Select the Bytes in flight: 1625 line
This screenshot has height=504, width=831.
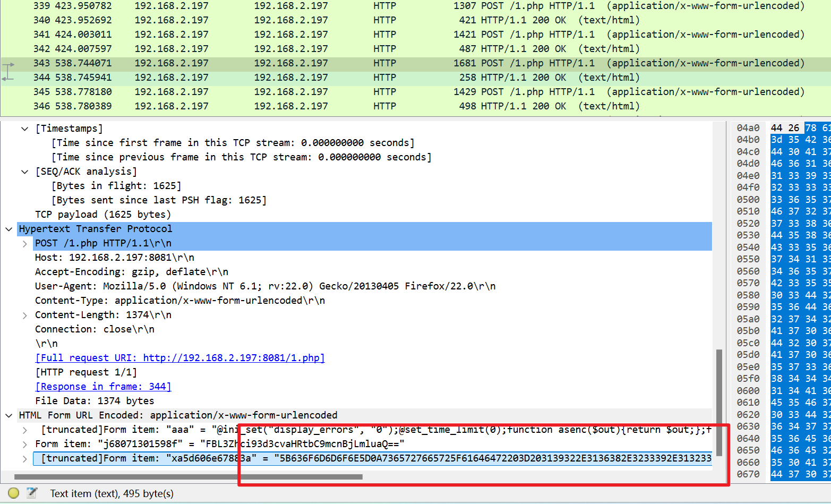pyautogui.click(x=116, y=186)
